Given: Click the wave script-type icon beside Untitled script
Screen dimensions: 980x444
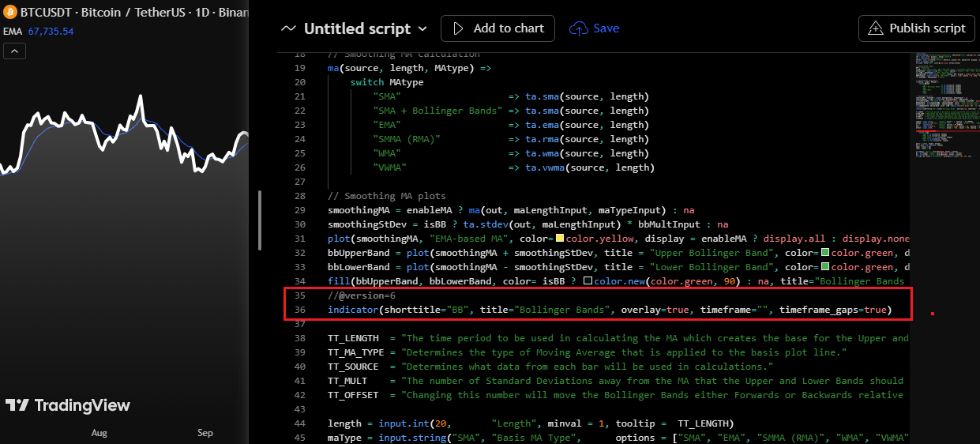Looking at the screenshot, I should [x=289, y=28].
